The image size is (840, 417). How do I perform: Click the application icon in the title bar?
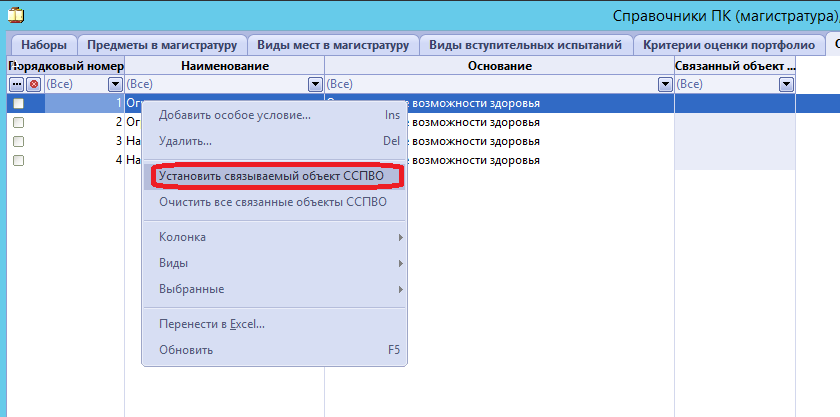pyautogui.click(x=16, y=16)
